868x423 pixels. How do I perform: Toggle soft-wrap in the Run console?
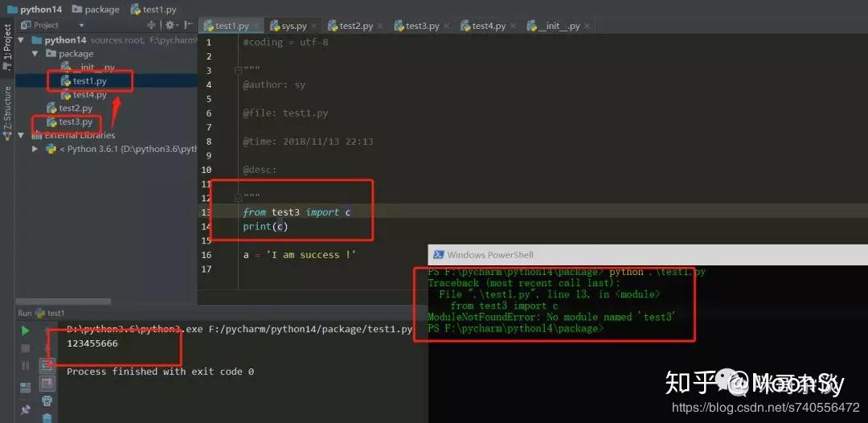47,365
